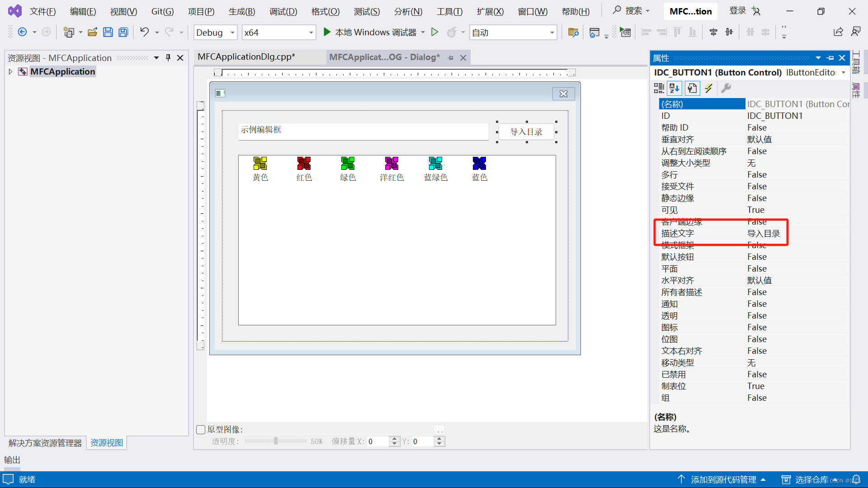Click the Test Dialog icon

[x=625, y=32]
